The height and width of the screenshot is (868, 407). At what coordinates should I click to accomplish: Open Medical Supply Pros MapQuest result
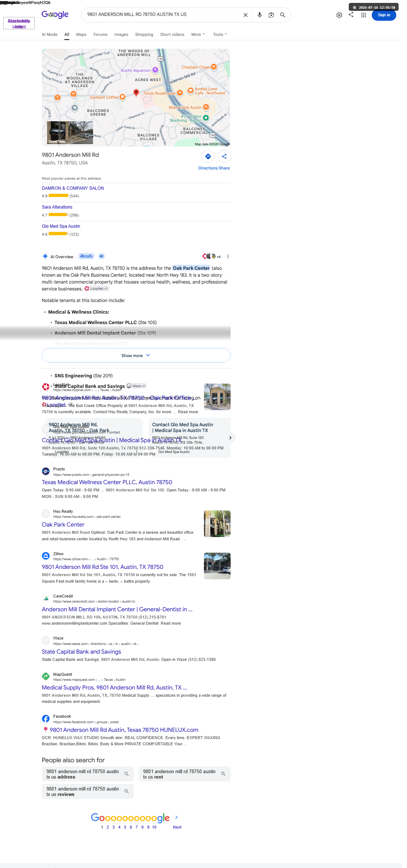(x=114, y=688)
